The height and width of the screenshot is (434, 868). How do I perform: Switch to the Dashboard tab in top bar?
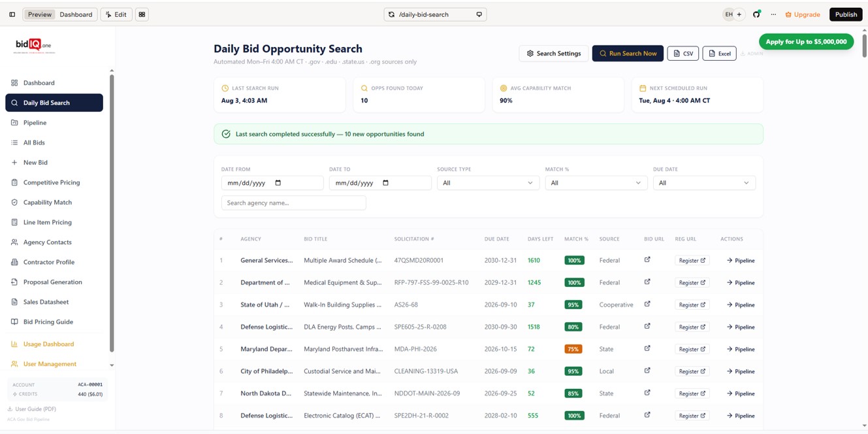[76, 14]
